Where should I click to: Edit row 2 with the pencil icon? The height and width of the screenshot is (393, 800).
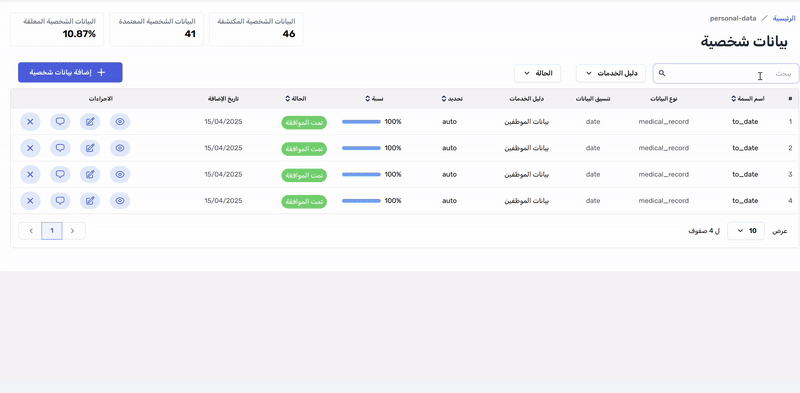point(90,148)
